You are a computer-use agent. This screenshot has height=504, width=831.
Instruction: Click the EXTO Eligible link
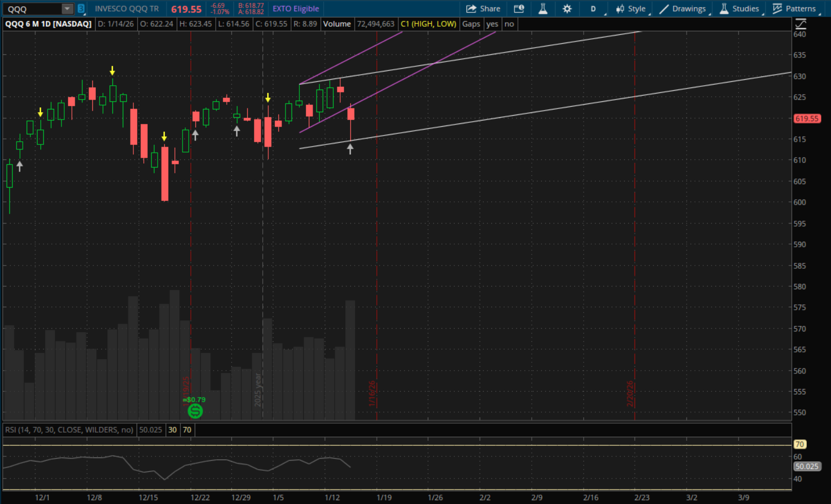(295, 9)
